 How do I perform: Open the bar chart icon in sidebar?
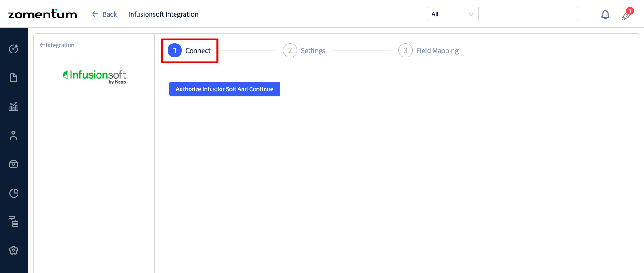coord(13,106)
